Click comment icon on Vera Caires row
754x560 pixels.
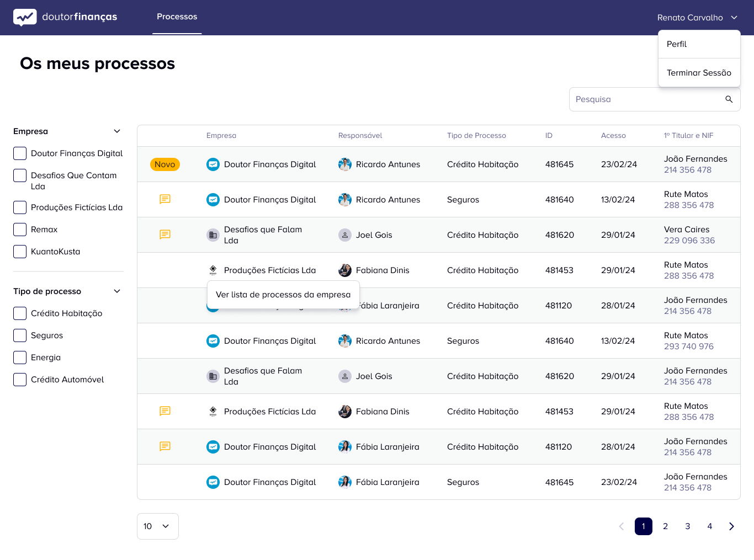(x=164, y=234)
